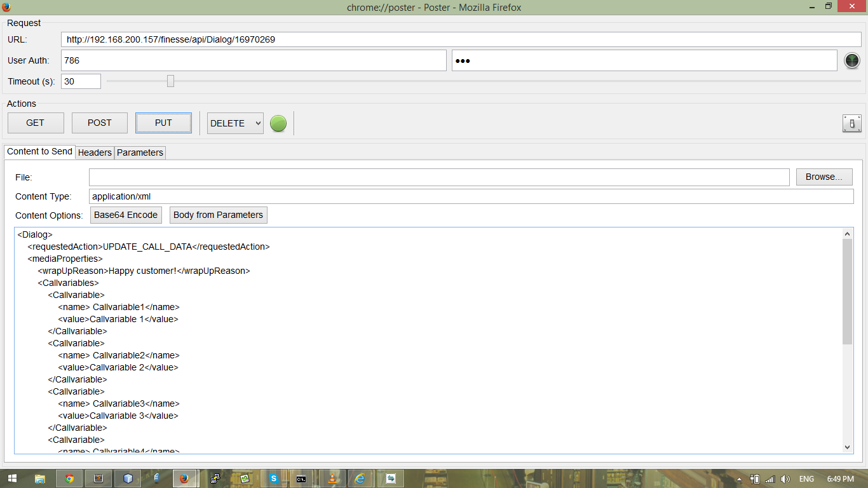
Task: Open File Explorer from the taskbar
Action: point(40,478)
